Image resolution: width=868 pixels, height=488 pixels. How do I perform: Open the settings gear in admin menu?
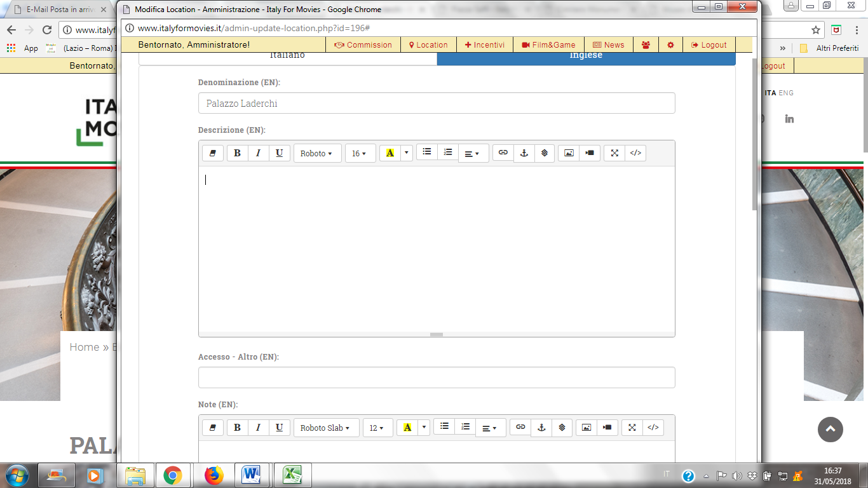[670, 45]
